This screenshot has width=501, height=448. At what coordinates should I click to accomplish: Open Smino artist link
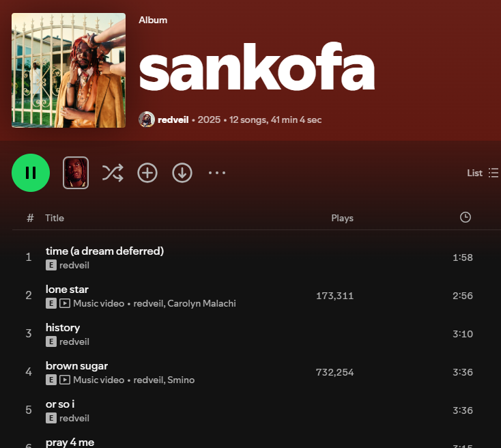pyautogui.click(x=181, y=380)
